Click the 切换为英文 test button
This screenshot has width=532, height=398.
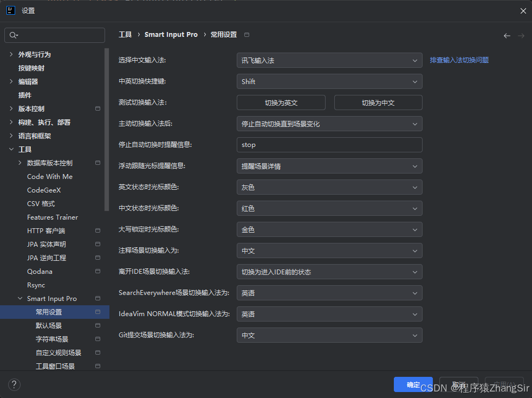point(281,103)
